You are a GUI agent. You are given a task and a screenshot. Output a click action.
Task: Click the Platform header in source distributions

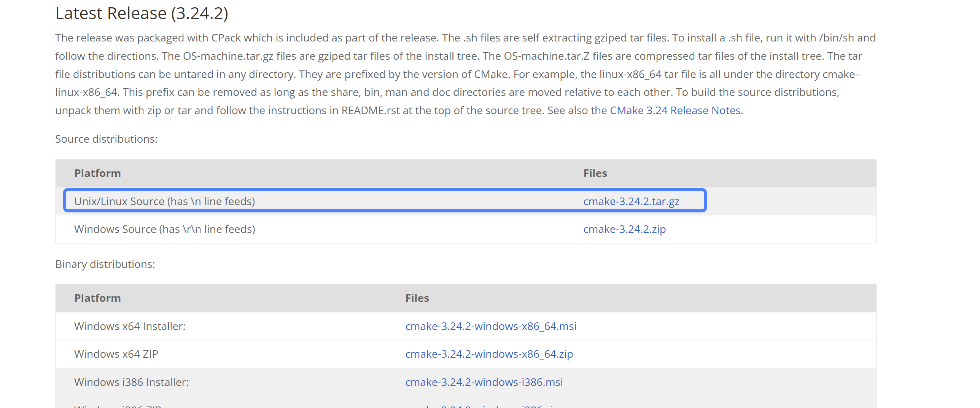(x=97, y=173)
